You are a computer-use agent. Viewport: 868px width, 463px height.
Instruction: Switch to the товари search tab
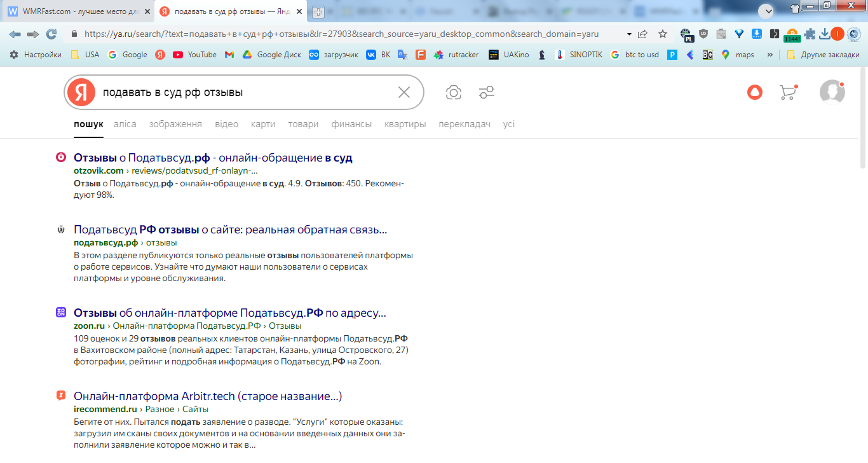click(303, 124)
